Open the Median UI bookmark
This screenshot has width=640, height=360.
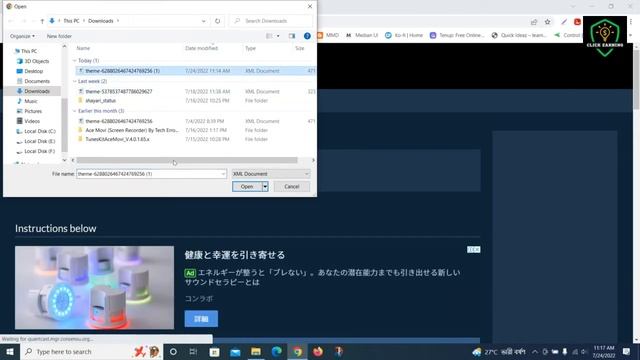[362, 36]
